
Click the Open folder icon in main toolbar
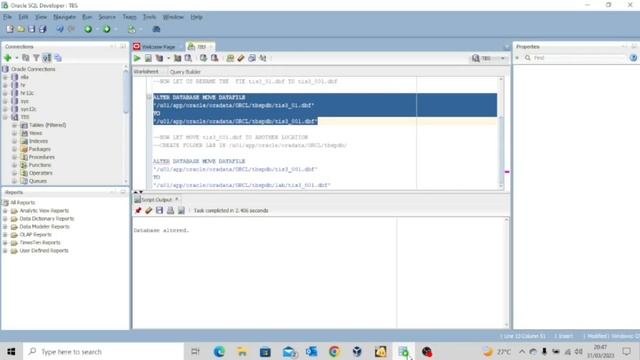tap(20, 29)
